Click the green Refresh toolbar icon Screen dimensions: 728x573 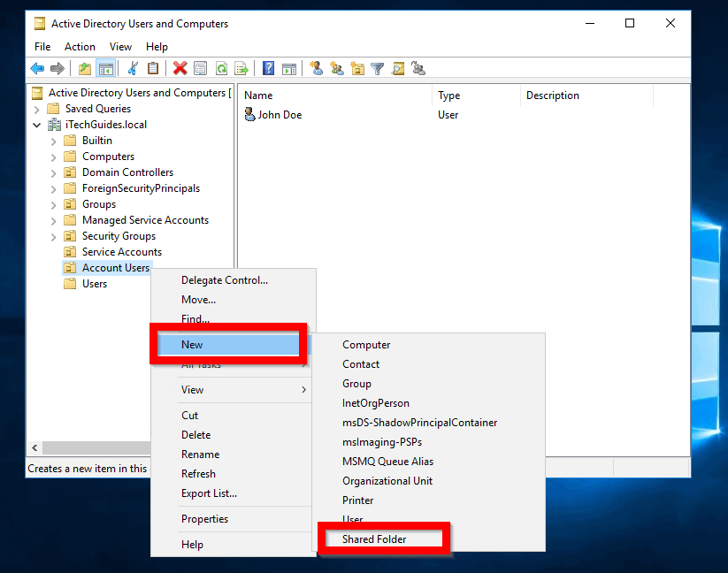221,69
